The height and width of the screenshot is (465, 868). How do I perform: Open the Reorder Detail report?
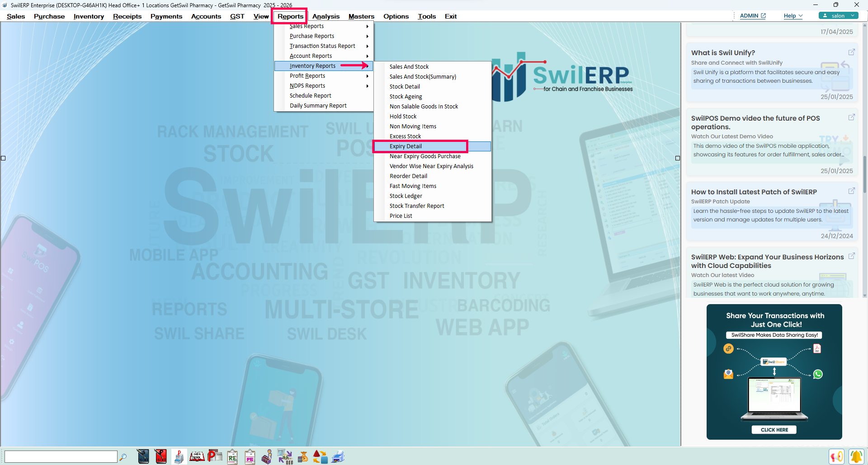(433, 176)
